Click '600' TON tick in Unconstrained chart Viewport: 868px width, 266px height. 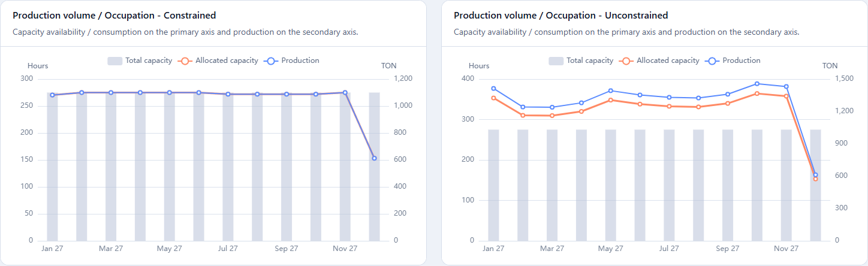(x=840, y=176)
